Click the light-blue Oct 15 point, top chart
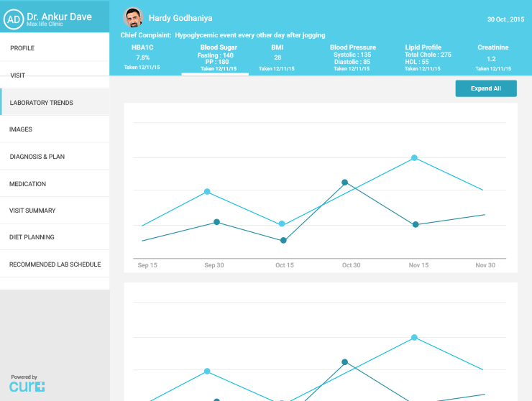 tap(282, 224)
